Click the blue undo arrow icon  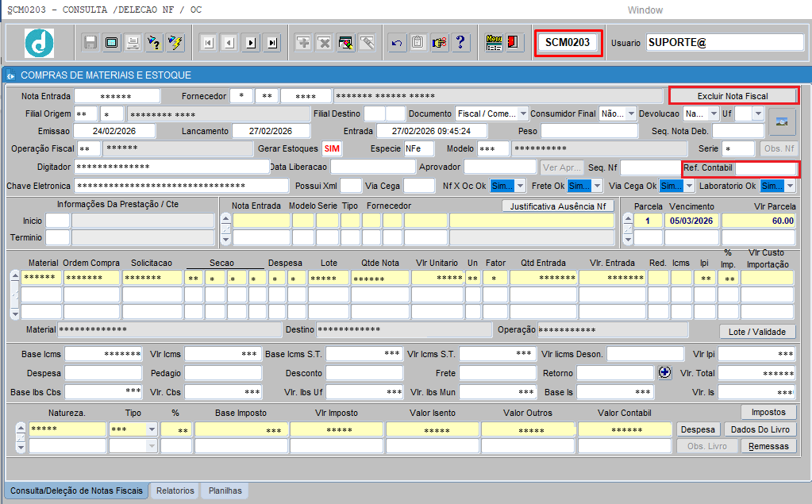pyautogui.click(x=397, y=43)
